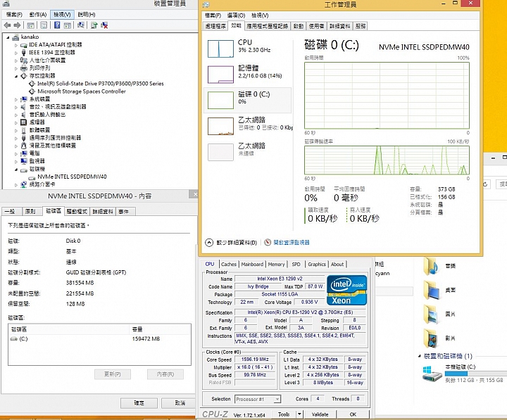Switch to Graphics tab in CPU-Z
The image size is (507, 420).
point(317,265)
